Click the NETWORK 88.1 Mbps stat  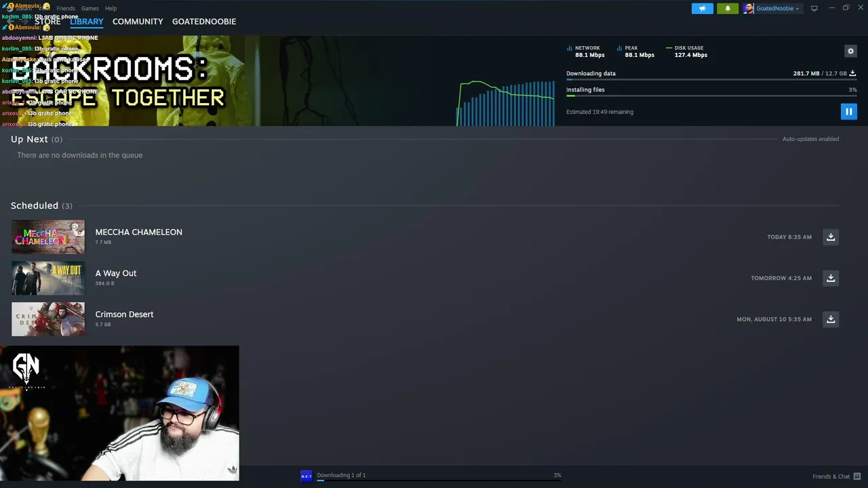pyautogui.click(x=585, y=52)
